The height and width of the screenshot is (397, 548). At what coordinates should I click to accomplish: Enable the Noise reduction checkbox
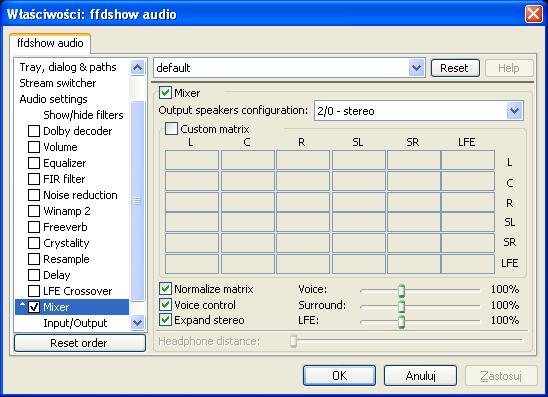tap(34, 195)
